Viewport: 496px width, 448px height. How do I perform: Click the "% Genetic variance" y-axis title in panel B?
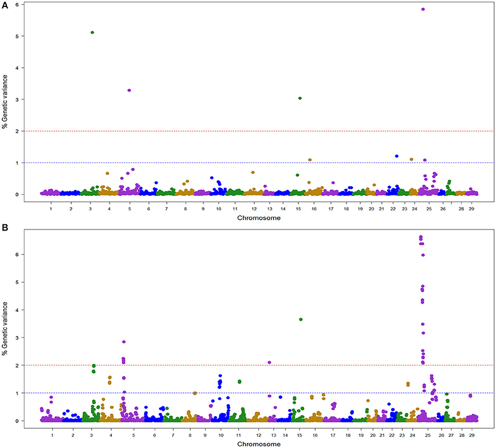click(5, 328)
